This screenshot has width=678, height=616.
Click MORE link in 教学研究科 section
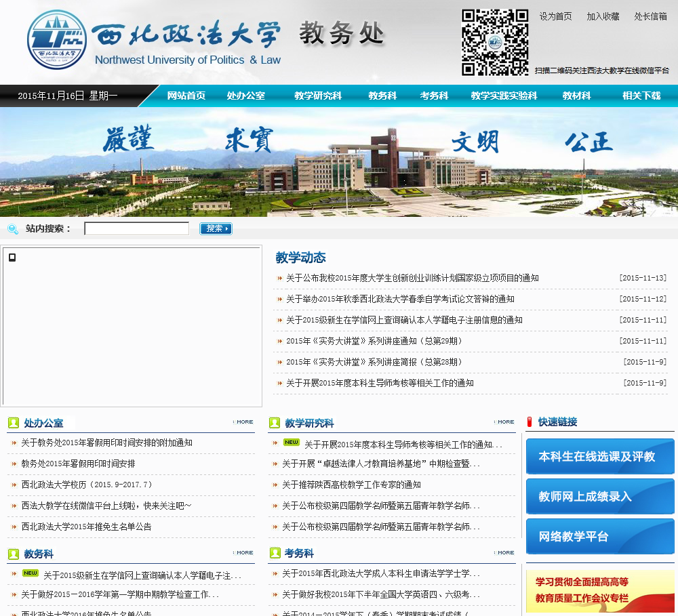504,422
